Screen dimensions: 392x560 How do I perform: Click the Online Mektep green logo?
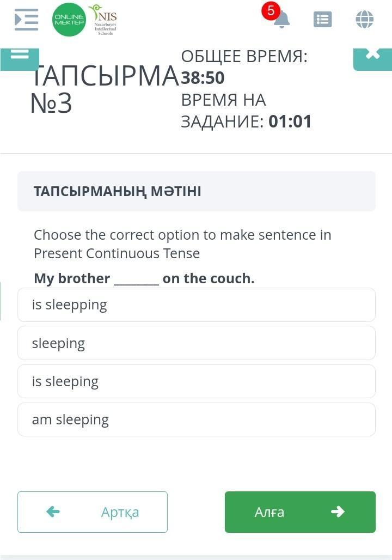pos(69,20)
